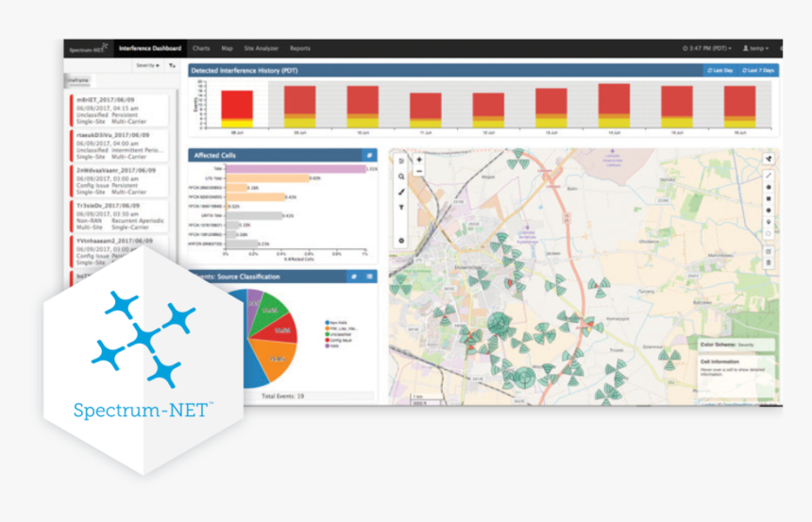Click the Last Day refresh button
Viewport: 812px width, 522px height.
coord(720,71)
